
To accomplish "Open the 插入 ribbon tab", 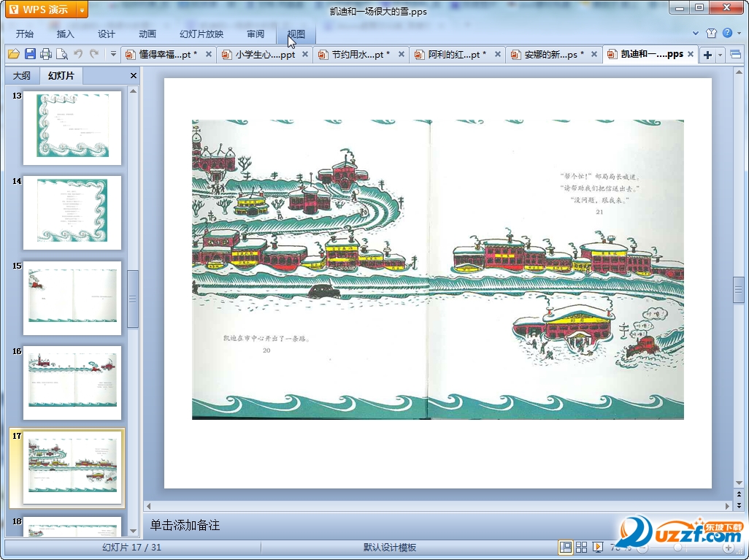I will coord(66,34).
